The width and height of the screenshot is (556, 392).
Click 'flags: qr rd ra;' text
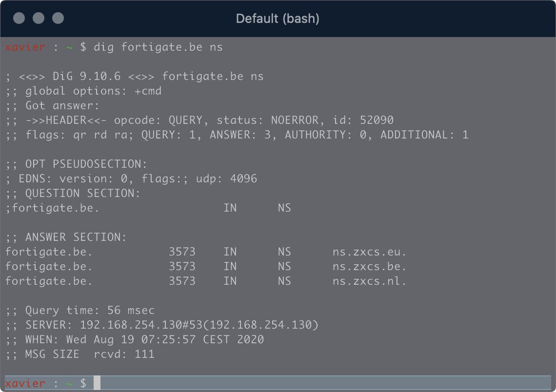point(79,135)
